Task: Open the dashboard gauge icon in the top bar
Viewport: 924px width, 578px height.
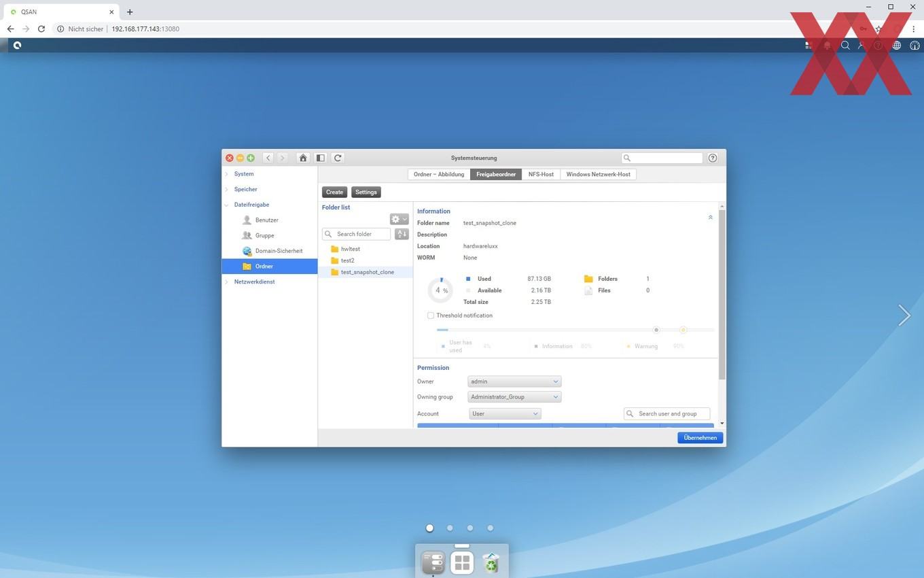Action: [x=914, y=46]
